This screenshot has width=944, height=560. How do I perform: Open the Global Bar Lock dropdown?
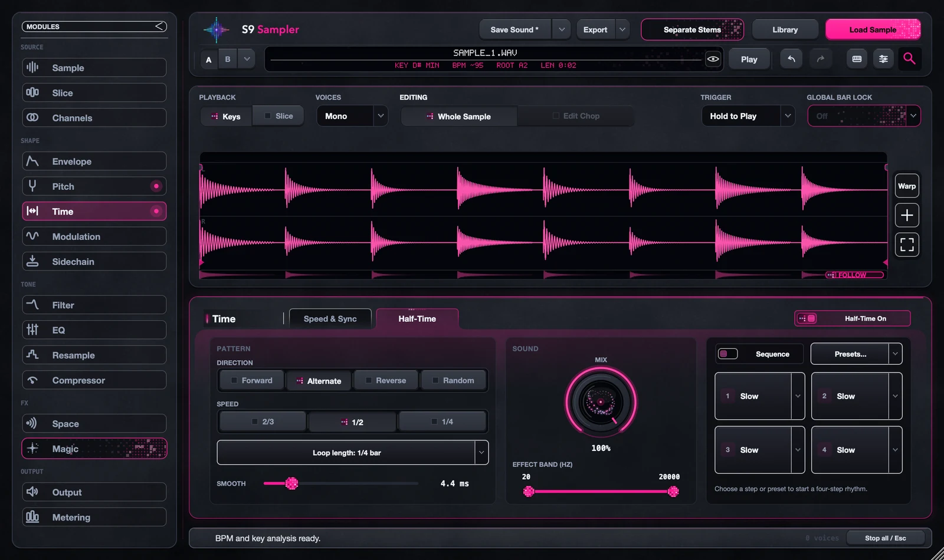864,116
